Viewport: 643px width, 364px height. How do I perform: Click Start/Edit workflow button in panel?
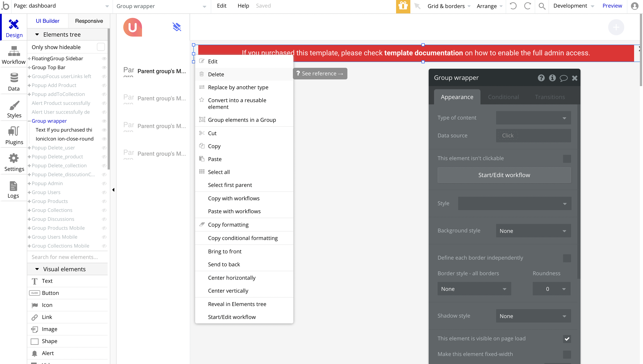click(x=504, y=175)
